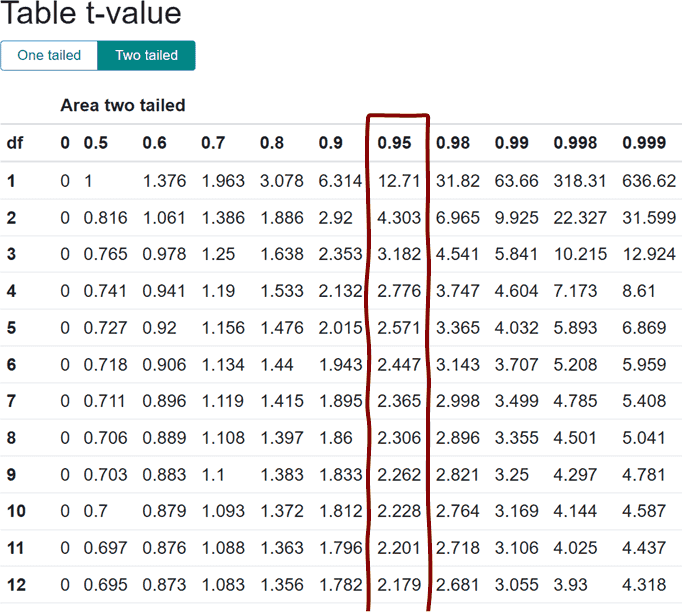
Task: Select value 2.998 in row 7
Action: pyautogui.click(x=458, y=401)
